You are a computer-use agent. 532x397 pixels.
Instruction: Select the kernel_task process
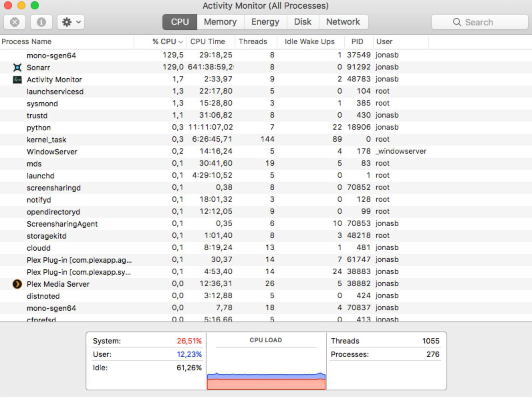pyautogui.click(x=266, y=139)
